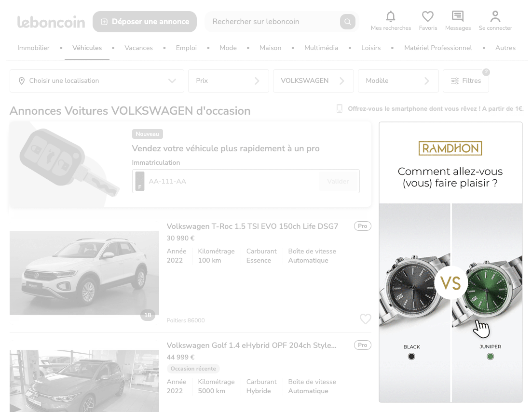This screenshot has height=412, width=532.
Task: Click Se connecter profile icon
Action: (495, 17)
